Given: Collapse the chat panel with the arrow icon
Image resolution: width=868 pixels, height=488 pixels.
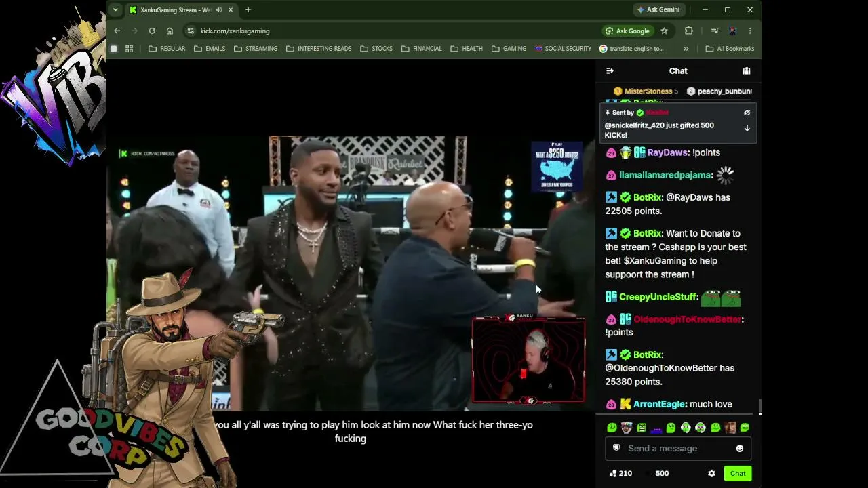Looking at the screenshot, I should pos(610,70).
